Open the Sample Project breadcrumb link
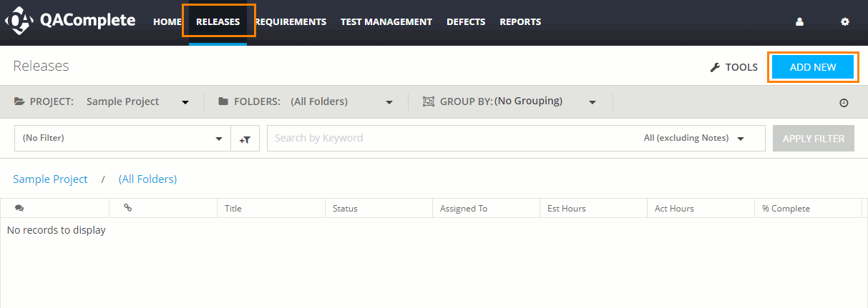 [x=50, y=179]
